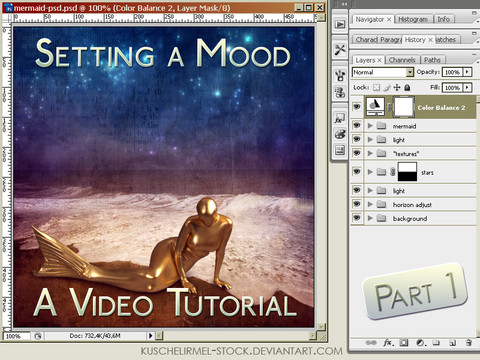The height and width of the screenshot is (360, 480).
Task: Expand the mermaid group folder
Action: click(x=370, y=126)
